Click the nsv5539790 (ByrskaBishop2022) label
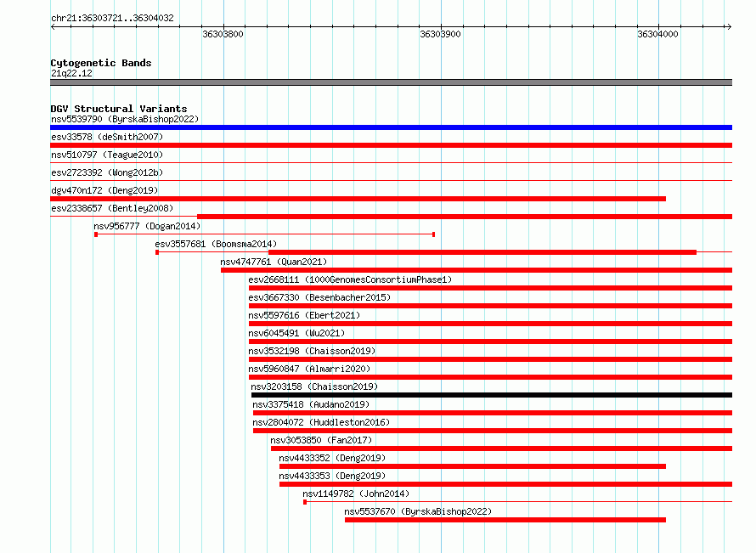 (x=125, y=119)
